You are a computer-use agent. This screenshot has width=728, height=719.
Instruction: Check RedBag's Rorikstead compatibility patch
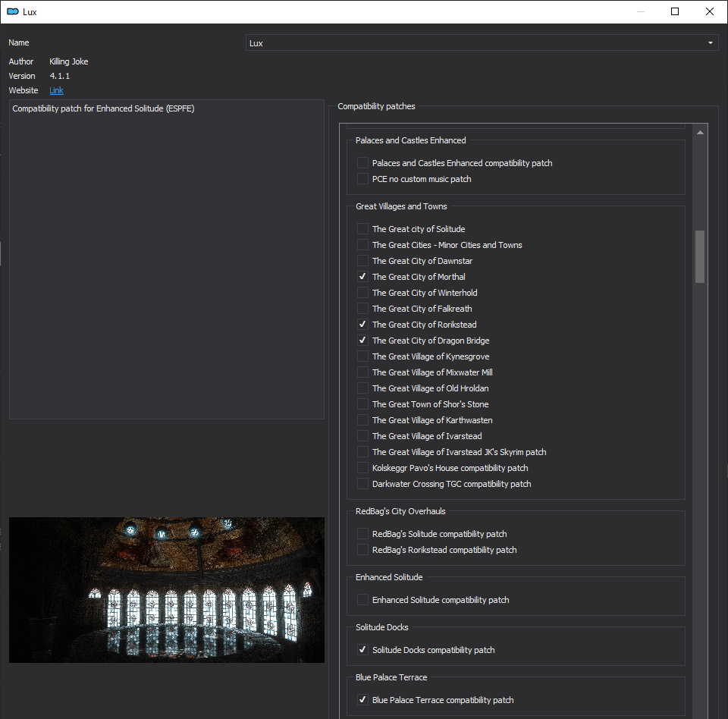click(x=362, y=549)
